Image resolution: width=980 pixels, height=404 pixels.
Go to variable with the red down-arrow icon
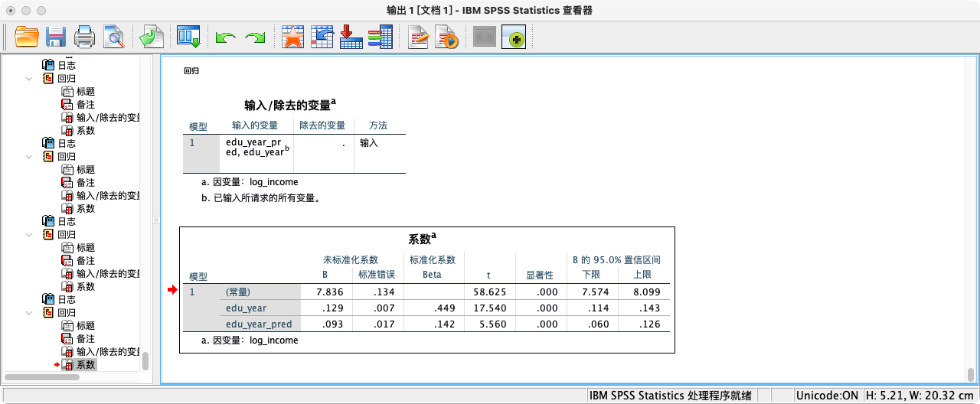(x=350, y=37)
